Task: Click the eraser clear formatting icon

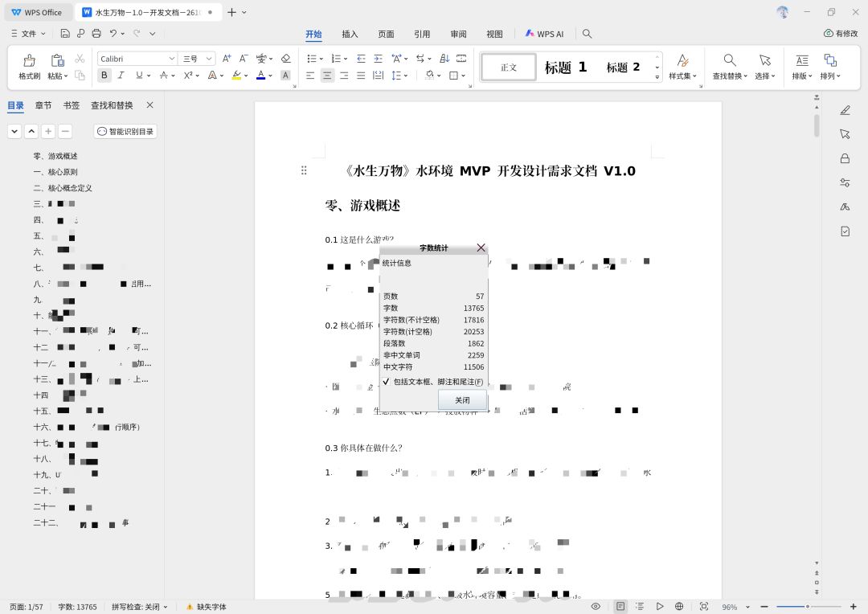Action: 285,59
